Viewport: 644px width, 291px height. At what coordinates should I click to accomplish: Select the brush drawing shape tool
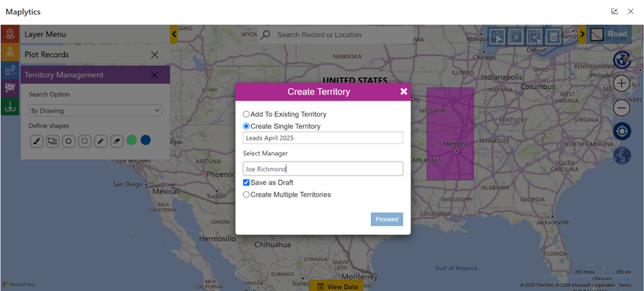(36, 141)
